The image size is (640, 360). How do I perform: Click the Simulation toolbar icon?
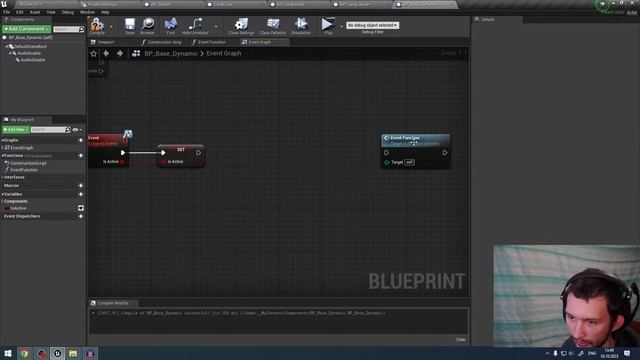[301, 25]
